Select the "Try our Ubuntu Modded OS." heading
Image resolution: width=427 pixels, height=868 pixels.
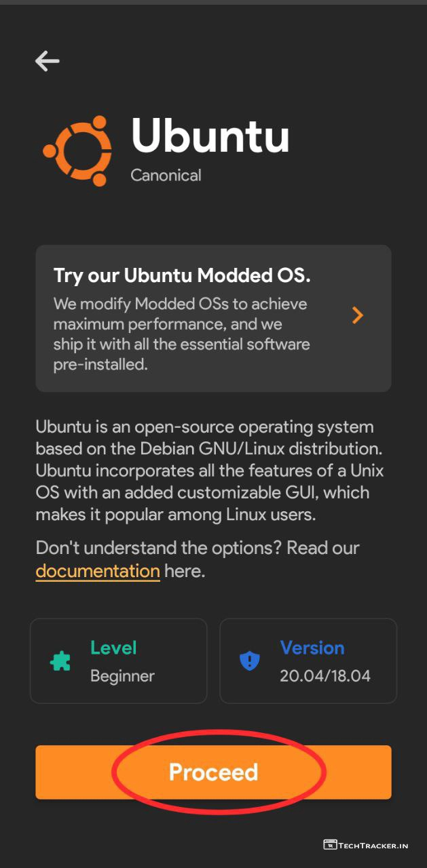tap(182, 275)
